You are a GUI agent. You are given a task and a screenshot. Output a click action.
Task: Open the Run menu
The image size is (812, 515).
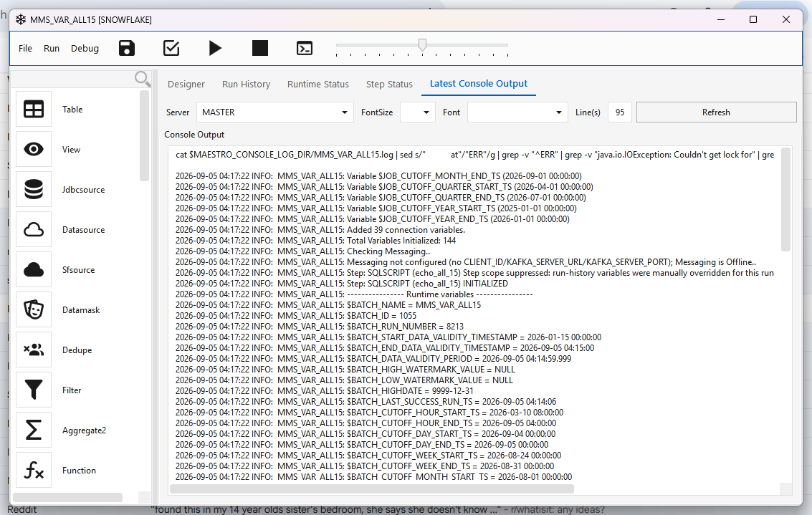point(52,48)
